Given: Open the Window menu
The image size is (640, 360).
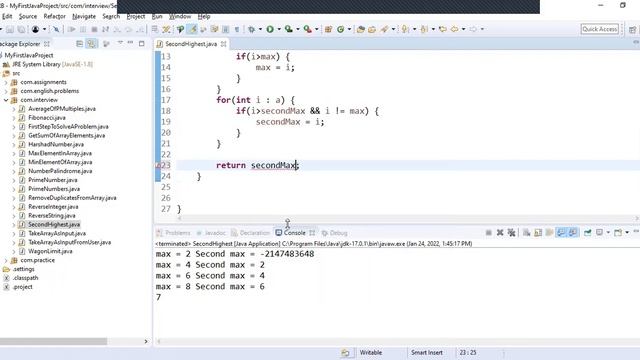Looking at the screenshot, I should (x=180, y=16).
